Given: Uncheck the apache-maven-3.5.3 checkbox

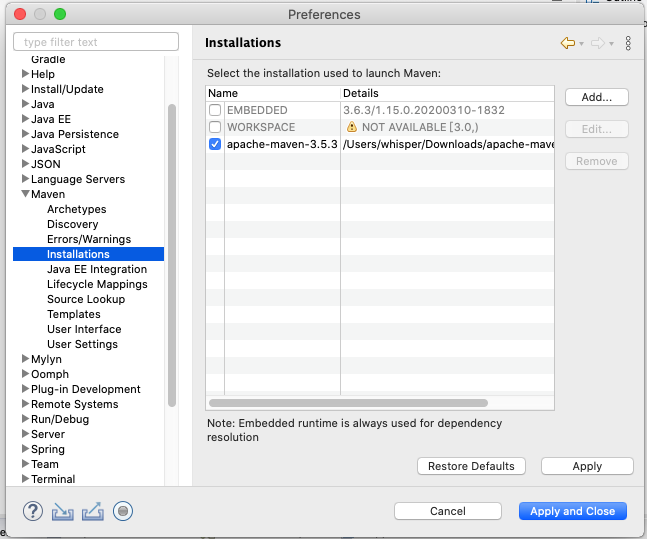Looking at the screenshot, I should click(x=215, y=144).
